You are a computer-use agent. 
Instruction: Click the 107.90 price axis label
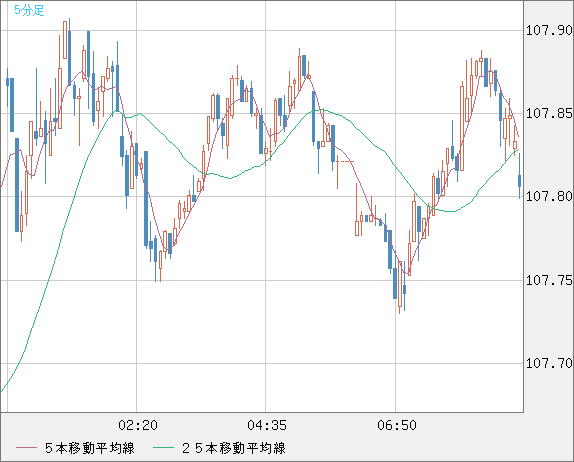tap(549, 30)
